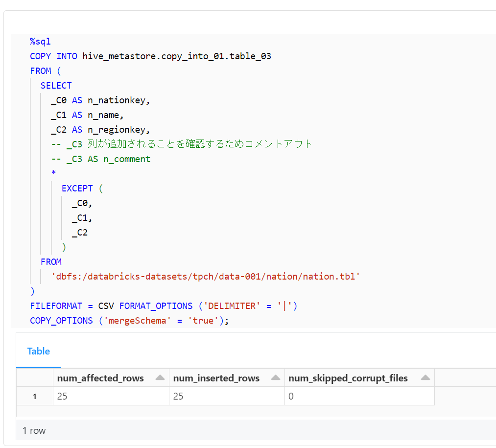
Task: Click the 25 cell under num_affected_rows
Action: (62, 396)
